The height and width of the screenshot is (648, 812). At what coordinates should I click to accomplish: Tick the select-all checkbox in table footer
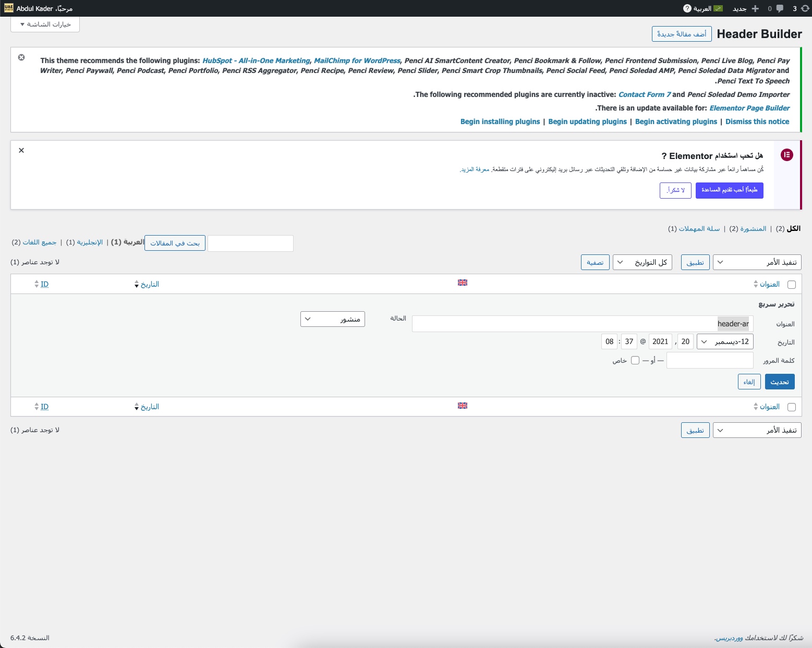coord(792,407)
